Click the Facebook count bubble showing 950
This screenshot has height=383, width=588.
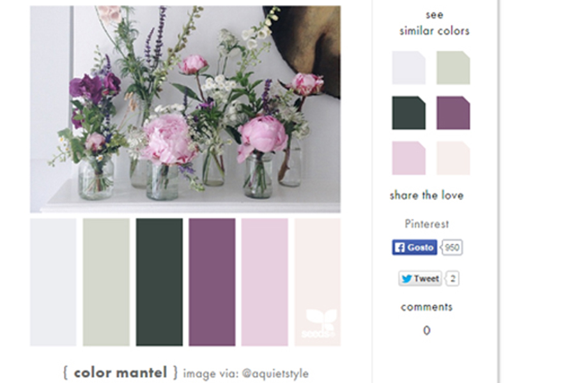pos(453,248)
